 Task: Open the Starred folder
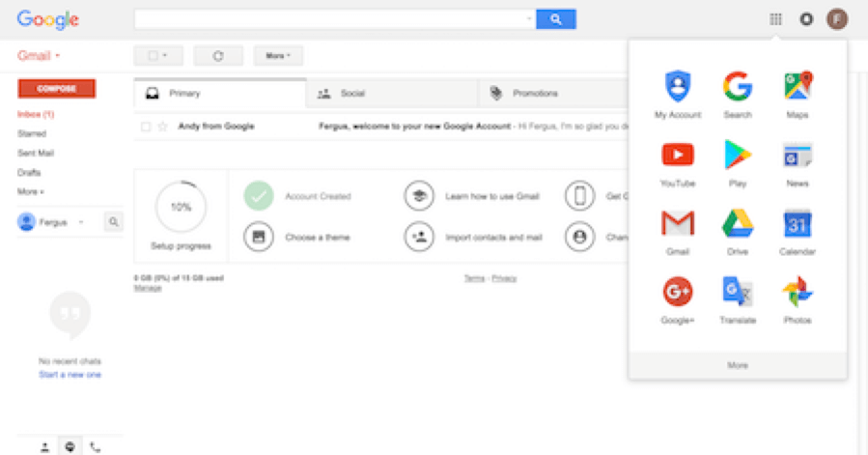coord(32,133)
